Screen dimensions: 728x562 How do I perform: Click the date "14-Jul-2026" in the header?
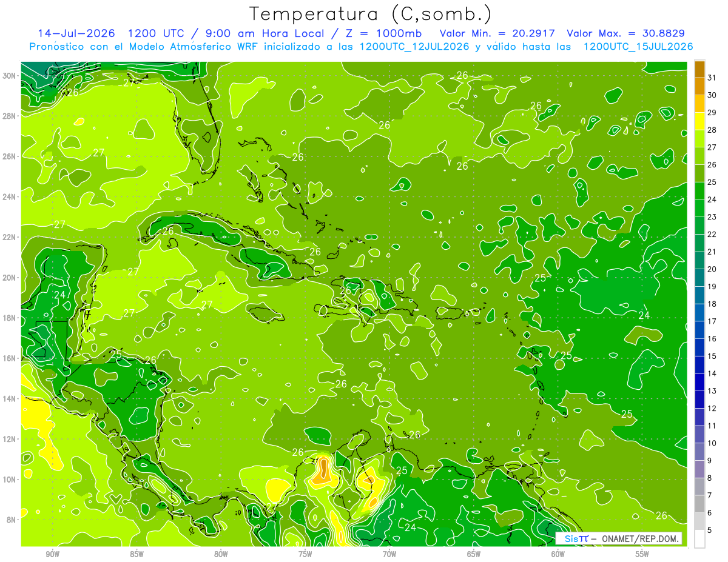pos(76,33)
